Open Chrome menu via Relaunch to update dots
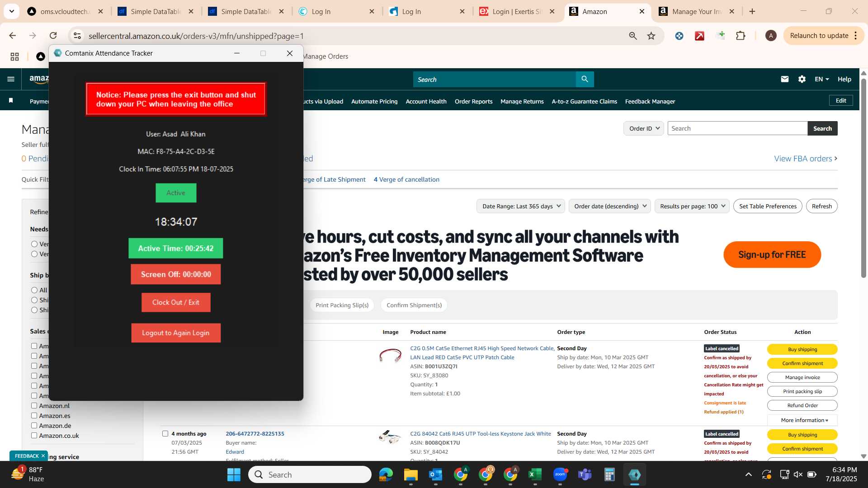 (855, 36)
